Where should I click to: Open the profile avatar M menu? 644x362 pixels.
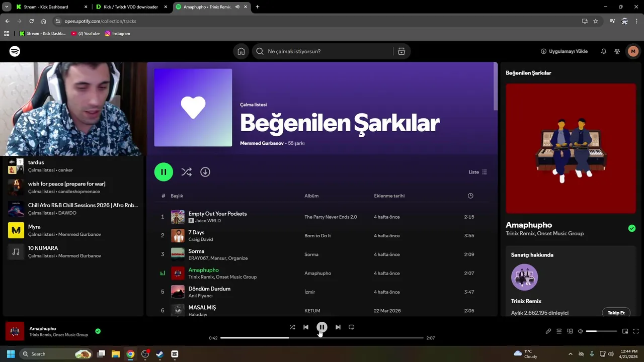pyautogui.click(x=633, y=51)
